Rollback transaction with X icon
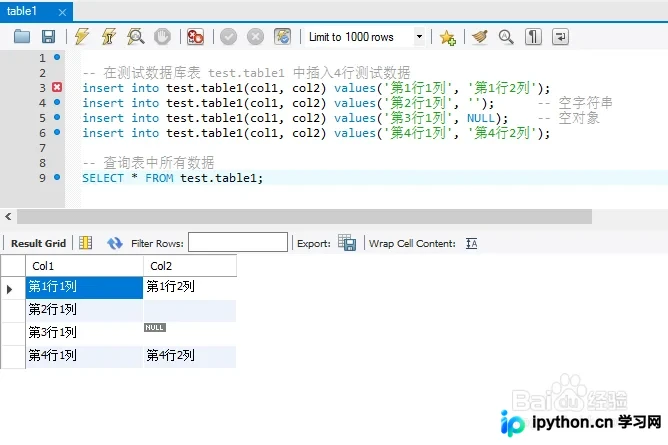Image resolution: width=668 pixels, height=445 pixels. pyautogui.click(x=255, y=37)
